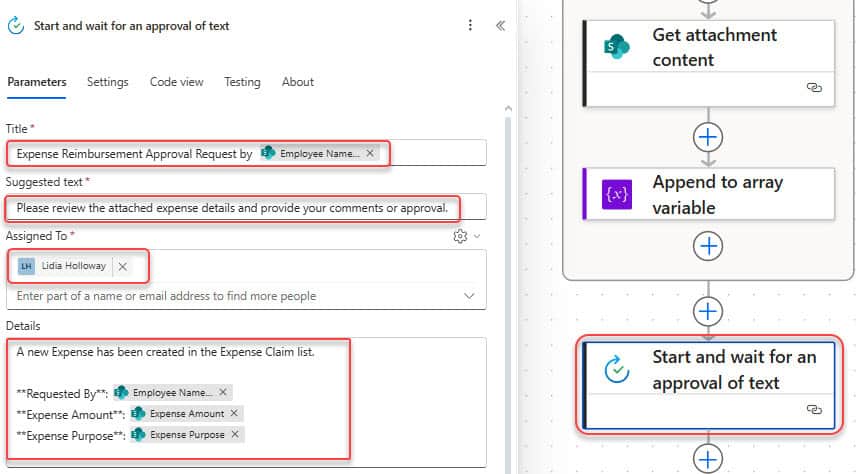The width and height of the screenshot is (868, 474).
Task: Open the more options three-dot menu
Action: click(470, 25)
